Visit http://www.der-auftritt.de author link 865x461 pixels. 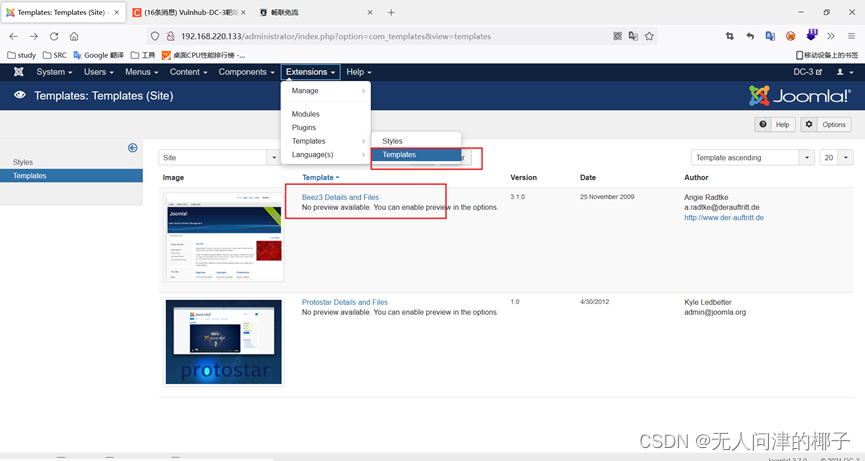(724, 218)
